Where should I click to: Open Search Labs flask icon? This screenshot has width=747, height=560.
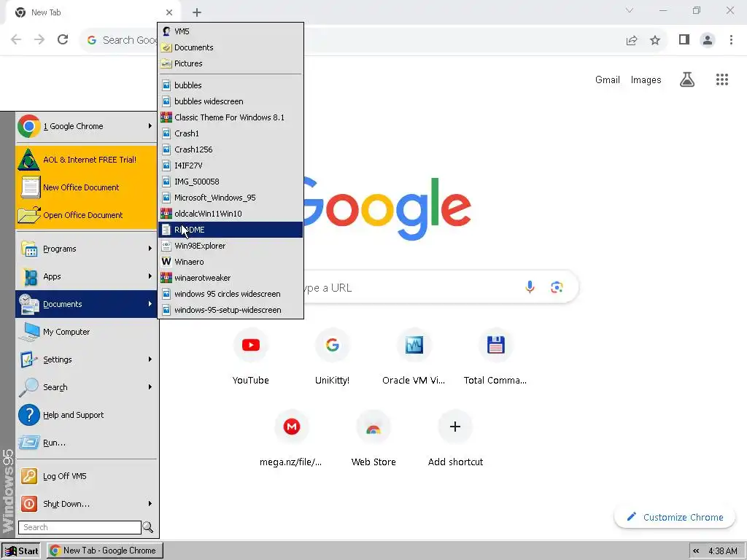[686, 79]
